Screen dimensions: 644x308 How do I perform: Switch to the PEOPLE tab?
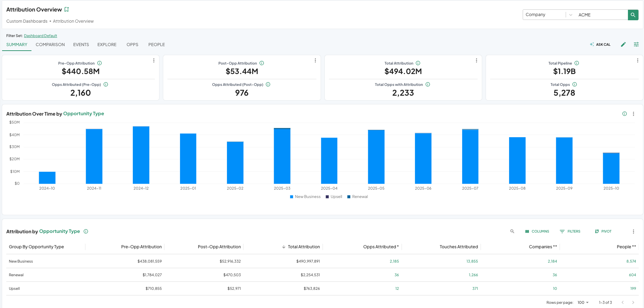coord(156,45)
